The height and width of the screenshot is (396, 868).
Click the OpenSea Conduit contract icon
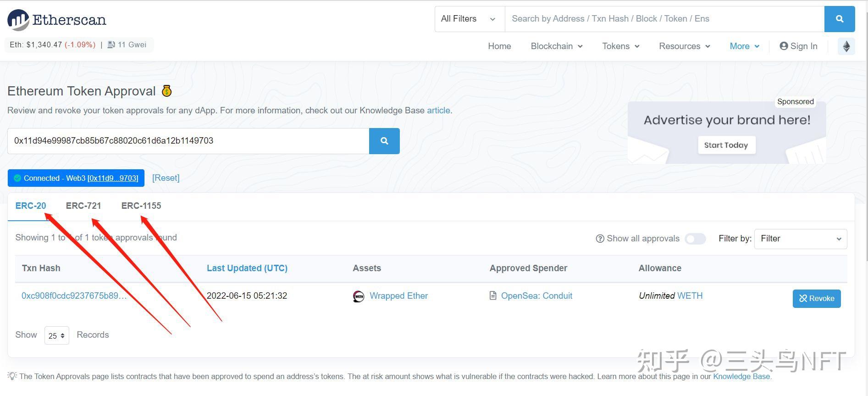coord(493,296)
